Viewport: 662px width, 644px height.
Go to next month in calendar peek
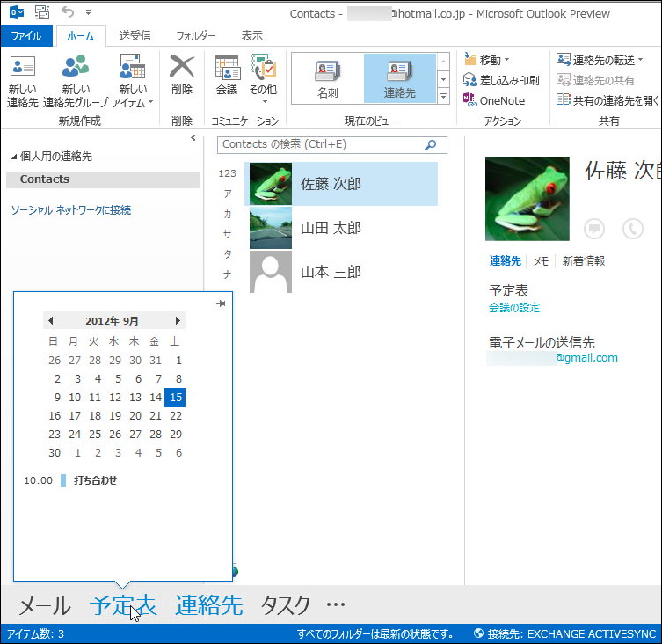click(178, 321)
